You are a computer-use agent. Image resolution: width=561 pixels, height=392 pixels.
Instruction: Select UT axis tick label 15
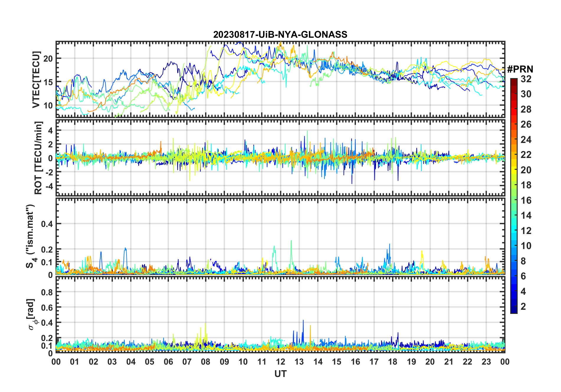(x=337, y=362)
